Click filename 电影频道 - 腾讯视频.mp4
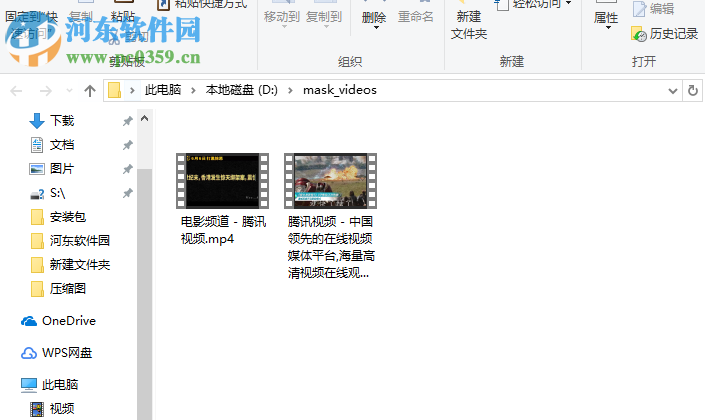Screen dimensions: 705x420 [x=223, y=230]
